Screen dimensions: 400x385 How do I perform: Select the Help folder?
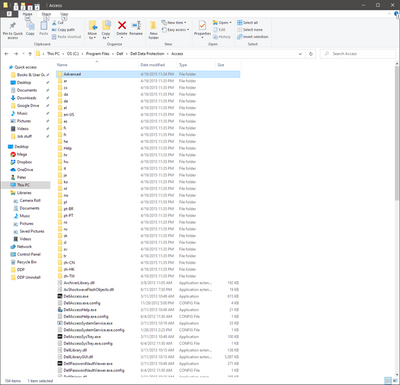148,148
